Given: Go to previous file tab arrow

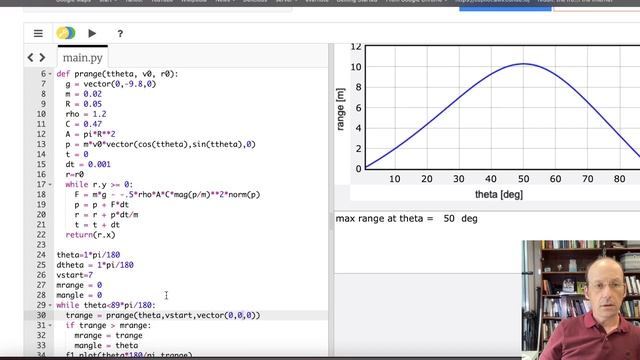Looking at the screenshot, I should click(x=30, y=58).
